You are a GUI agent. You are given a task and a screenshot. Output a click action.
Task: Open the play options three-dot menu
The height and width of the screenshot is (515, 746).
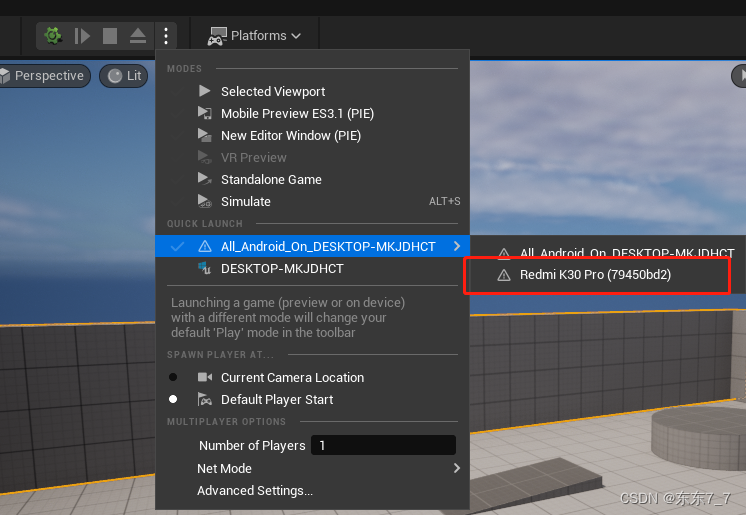(166, 36)
